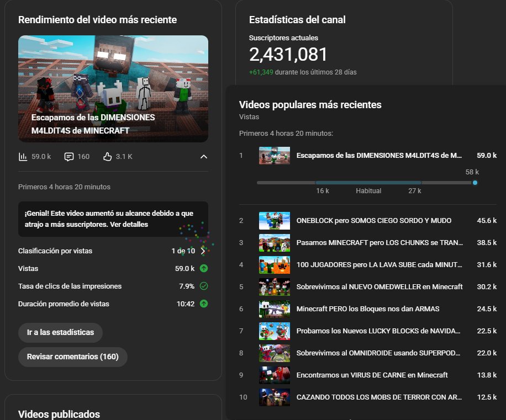Click title 'Minecraft PERO los Bloques nos dan ARMAS'
This screenshot has width=506, height=420.
tap(368, 309)
